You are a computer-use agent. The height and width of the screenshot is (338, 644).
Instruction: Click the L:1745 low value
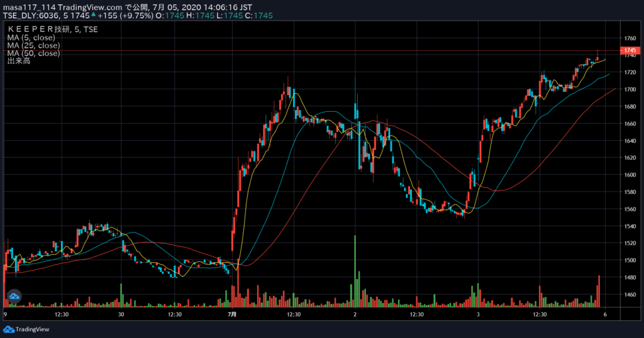click(230, 16)
